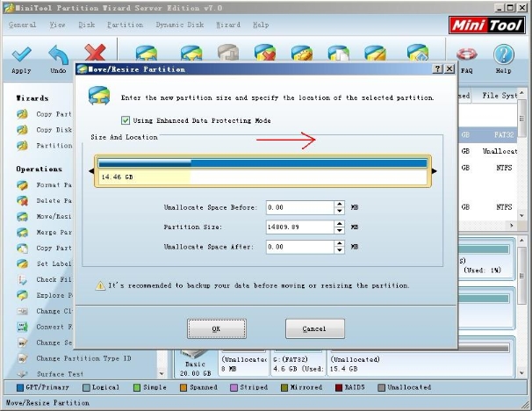
Task: Click the RAID5 legend swatch
Action: pos(339,387)
